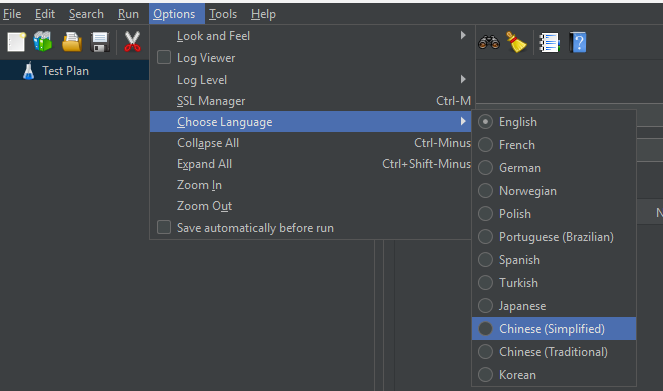Image resolution: width=663 pixels, height=391 pixels.
Task: Select Test Plan in the tree
Action: 65,71
